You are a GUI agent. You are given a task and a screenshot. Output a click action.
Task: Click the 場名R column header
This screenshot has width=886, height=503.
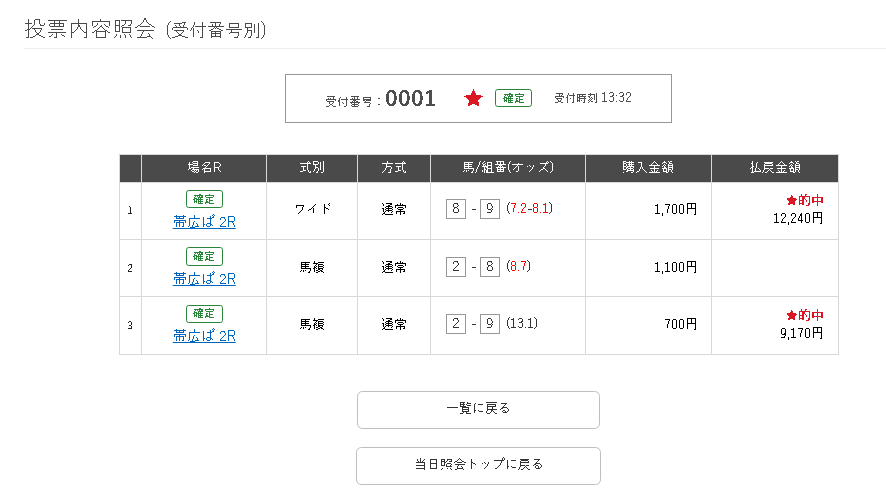(204, 168)
